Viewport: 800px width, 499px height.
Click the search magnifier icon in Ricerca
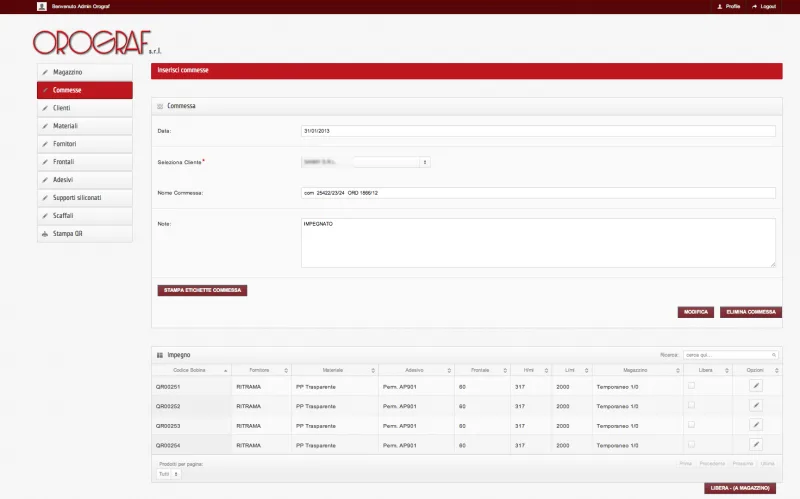pos(773,355)
